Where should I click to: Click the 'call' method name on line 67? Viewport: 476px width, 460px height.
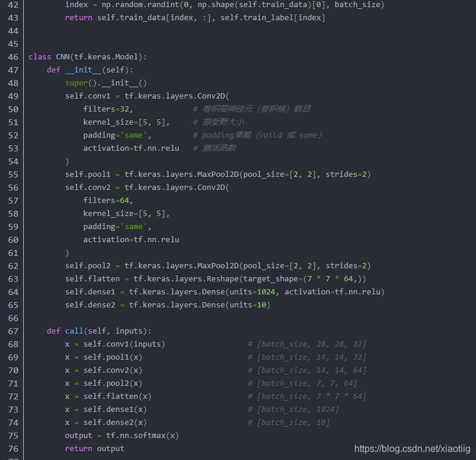(74, 331)
